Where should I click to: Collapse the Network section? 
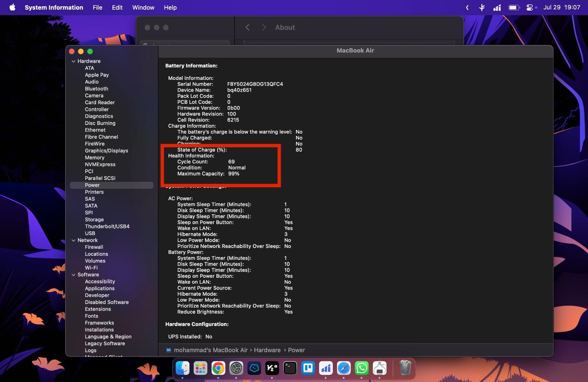coord(73,240)
